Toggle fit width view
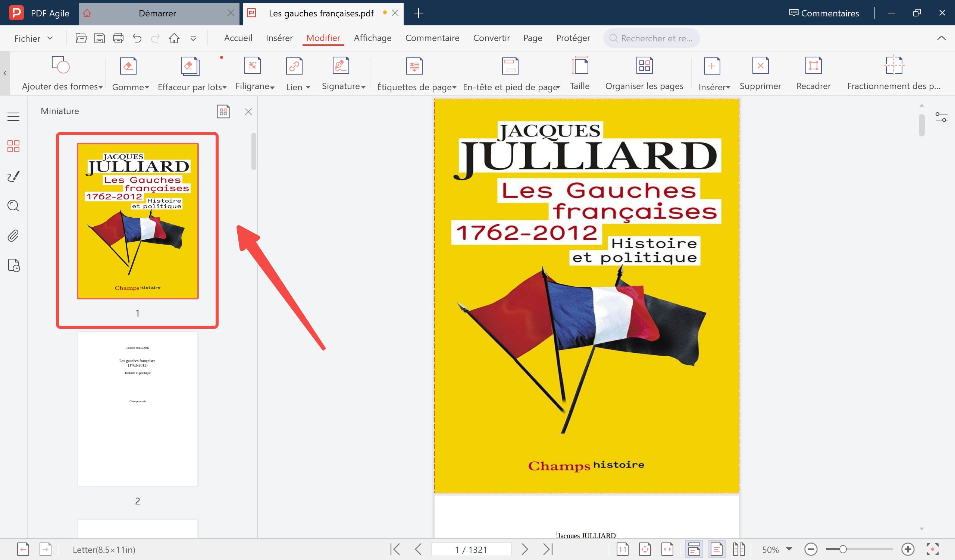955x560 pixels. [x=667, y=549]
